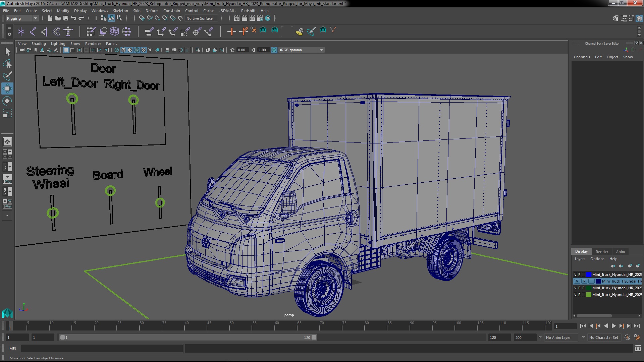Image resolution: width=644 pixels, height=362 pixels.
Task: Enable snap to grids icon
Action: [x=142, y=18]
